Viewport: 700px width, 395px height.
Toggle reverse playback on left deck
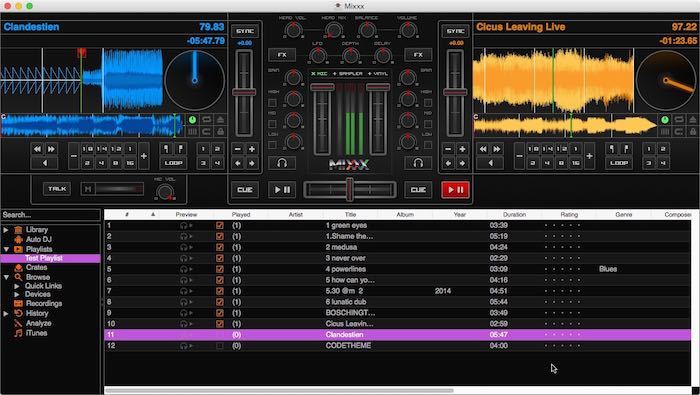(44, 163)
